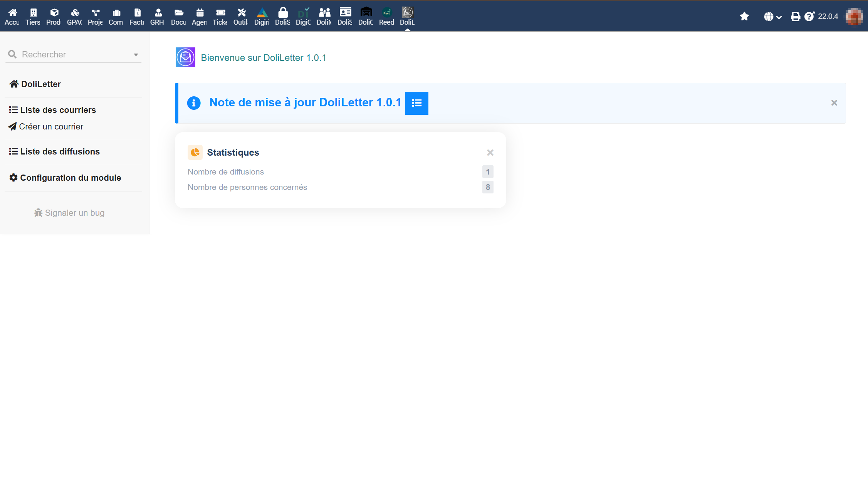Click the blue changelog list button
This screenshot has width=868, height=487.
416,103
